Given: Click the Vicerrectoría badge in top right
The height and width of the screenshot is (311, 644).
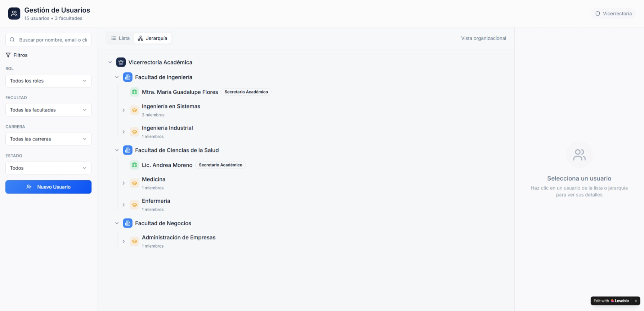Looking at the screenshot, I should (x=613, y=14).
